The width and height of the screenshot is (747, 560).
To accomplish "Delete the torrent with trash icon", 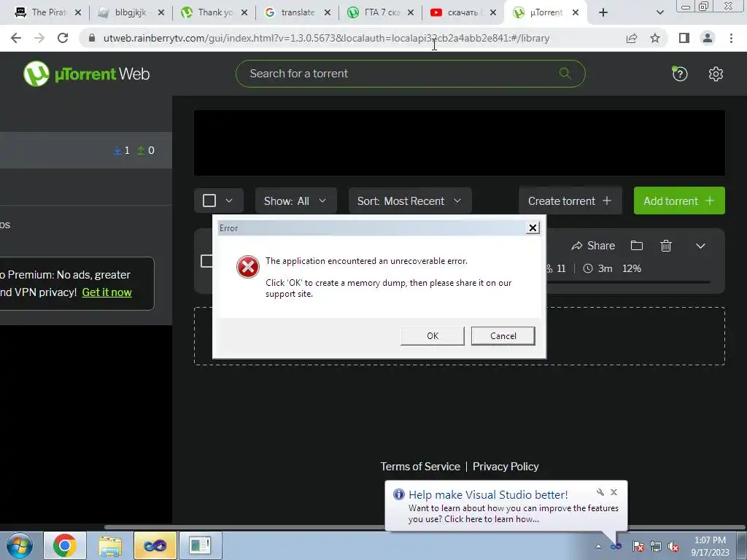I will [x=666, y=246].
